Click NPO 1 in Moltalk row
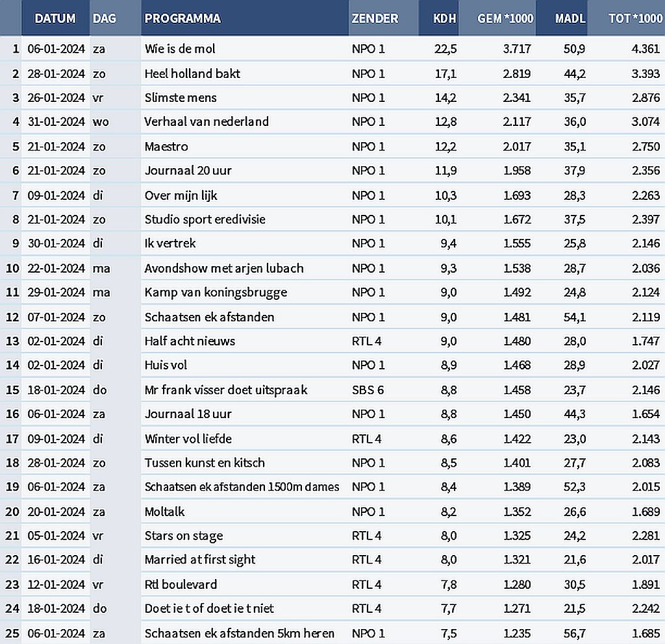The image size is (665, 644). [x=368, y=512]
